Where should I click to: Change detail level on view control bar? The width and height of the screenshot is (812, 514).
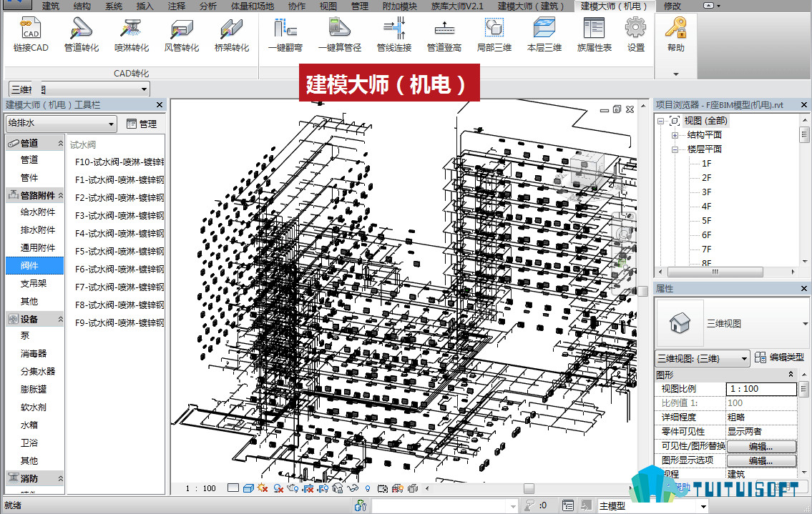pyautogui.click(x=233, y=488)
